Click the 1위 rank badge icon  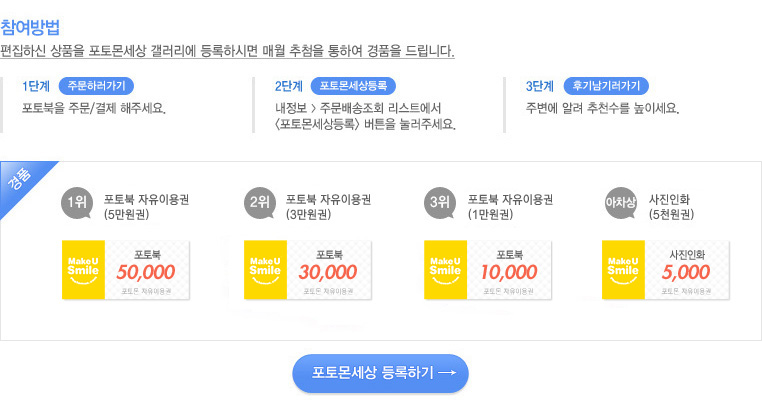tap(77, 203)
